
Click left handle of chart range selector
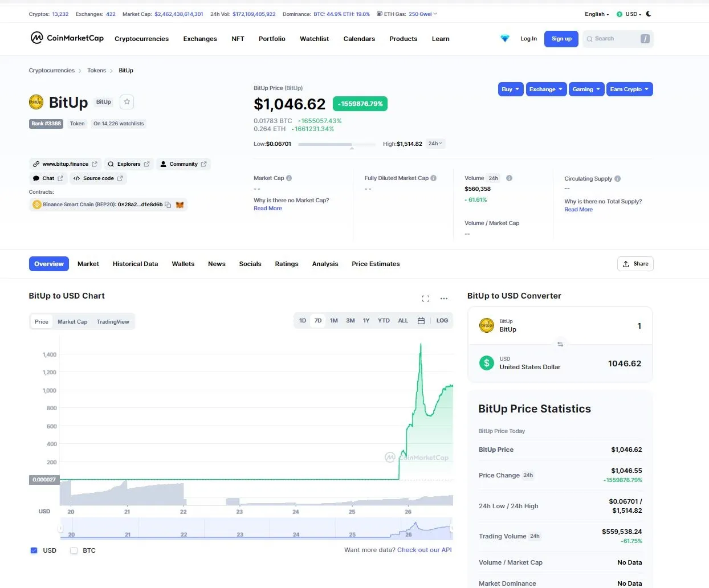point(60,529)
